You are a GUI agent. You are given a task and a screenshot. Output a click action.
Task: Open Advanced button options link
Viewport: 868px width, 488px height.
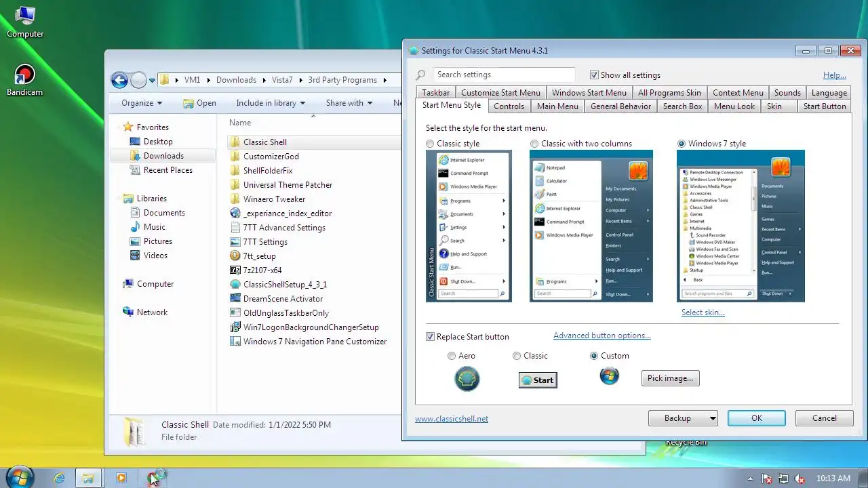[602, 335]
